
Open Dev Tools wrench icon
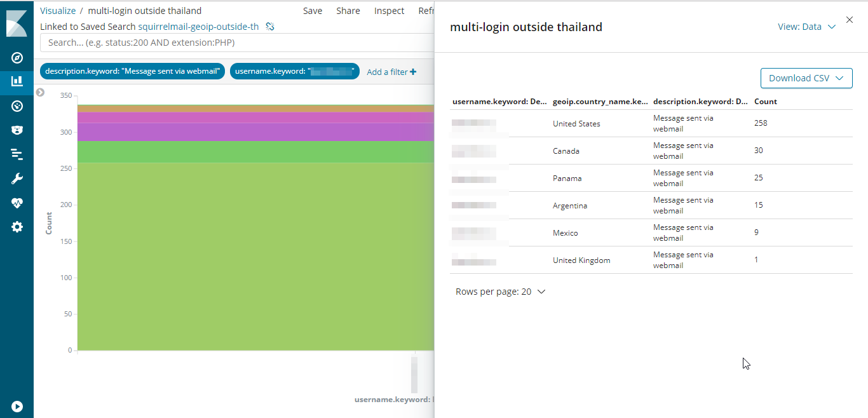pyautogui.click(x=17, y=179)
